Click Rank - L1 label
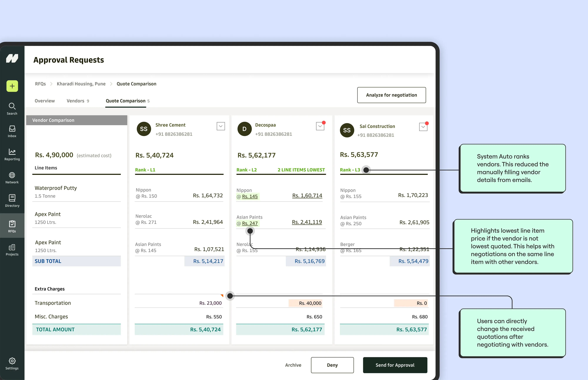Viewport: 588px width, 380px height. coord(145,170)
